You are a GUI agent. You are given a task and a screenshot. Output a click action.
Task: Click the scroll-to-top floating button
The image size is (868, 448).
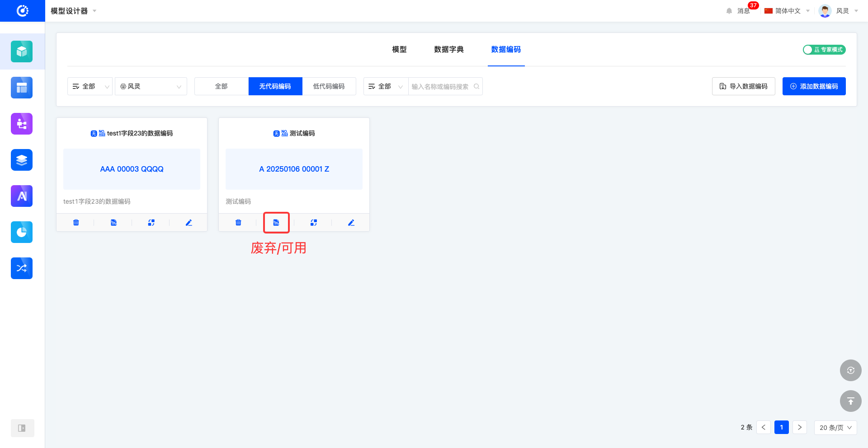(850, 401)
